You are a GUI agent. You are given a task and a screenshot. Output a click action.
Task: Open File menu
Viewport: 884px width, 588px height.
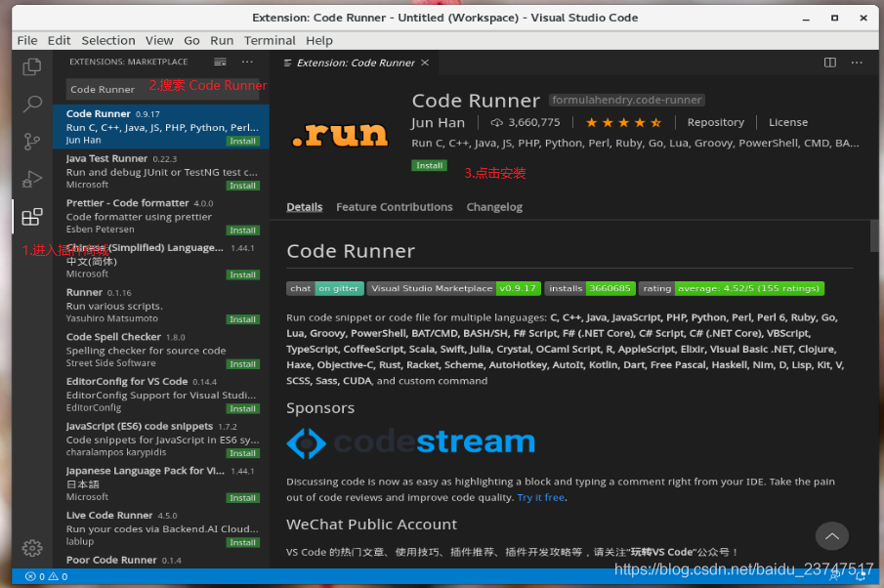27,41
